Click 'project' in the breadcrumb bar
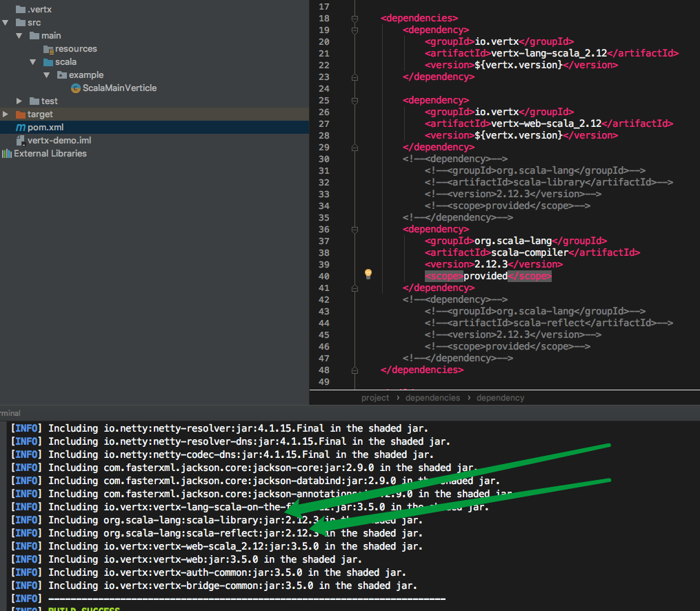The image size is (700, 611). 375,398
